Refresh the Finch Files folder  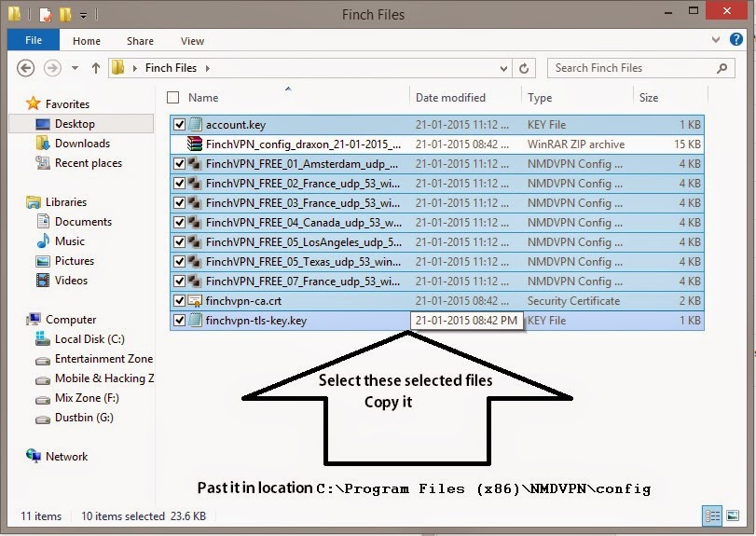524,68
